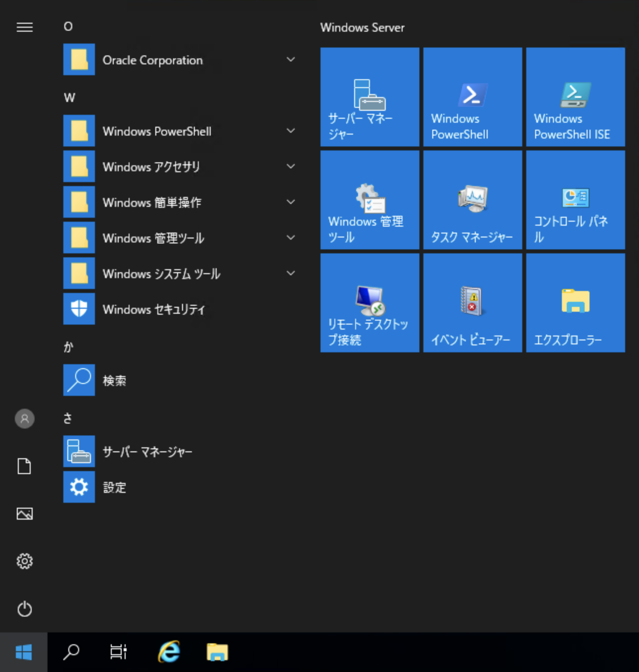This screenshot has height=672, width=639.
Task: Expand the Oracle Corporation chevron
Action: [291, 59]
